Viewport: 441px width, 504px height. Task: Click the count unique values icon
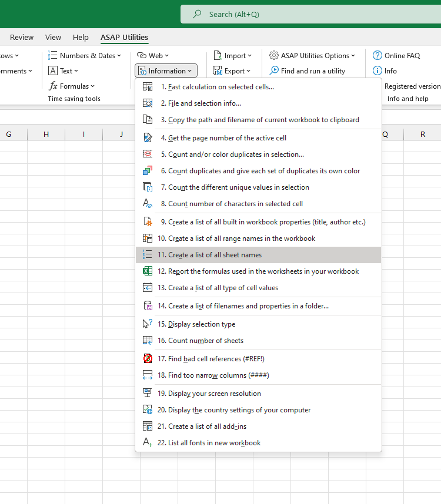click(x=148, y=187)
